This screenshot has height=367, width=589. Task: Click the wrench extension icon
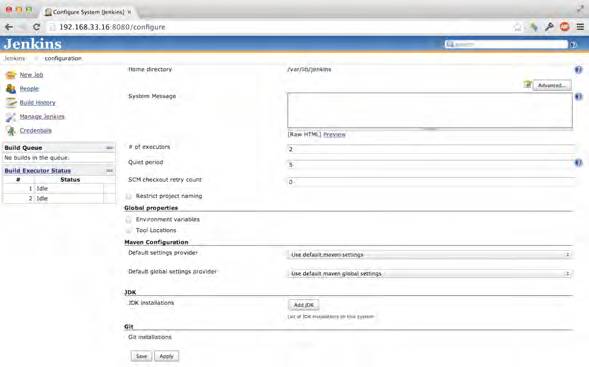[x=549, y=27]
